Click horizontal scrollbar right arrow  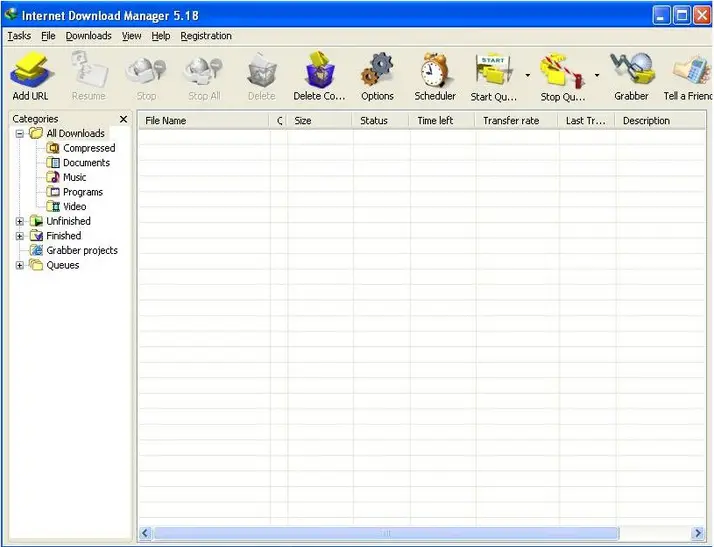[x=698, y=532]
